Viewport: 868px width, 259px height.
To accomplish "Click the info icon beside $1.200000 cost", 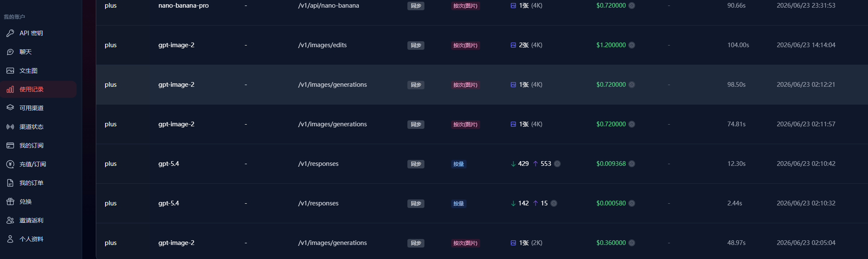I will 632,45.
